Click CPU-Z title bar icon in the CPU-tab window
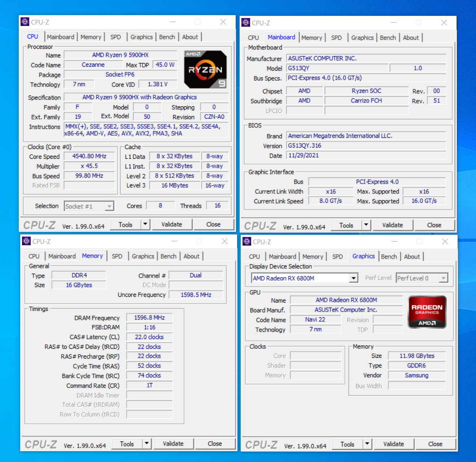This screenshot has width=476, height=462. coord(25,22)
